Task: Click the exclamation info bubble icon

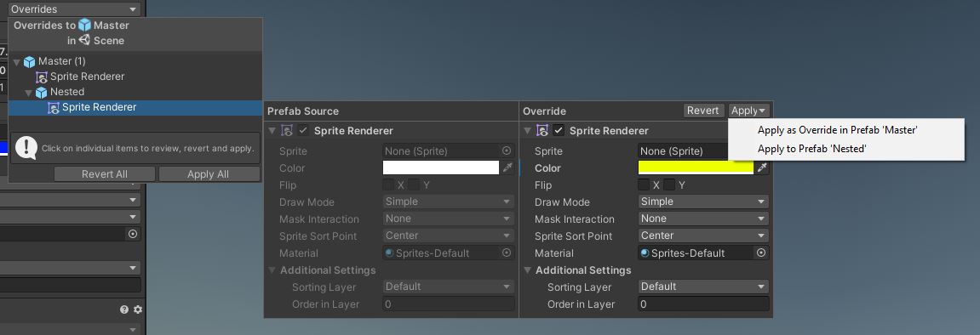Action: point(26,148)
